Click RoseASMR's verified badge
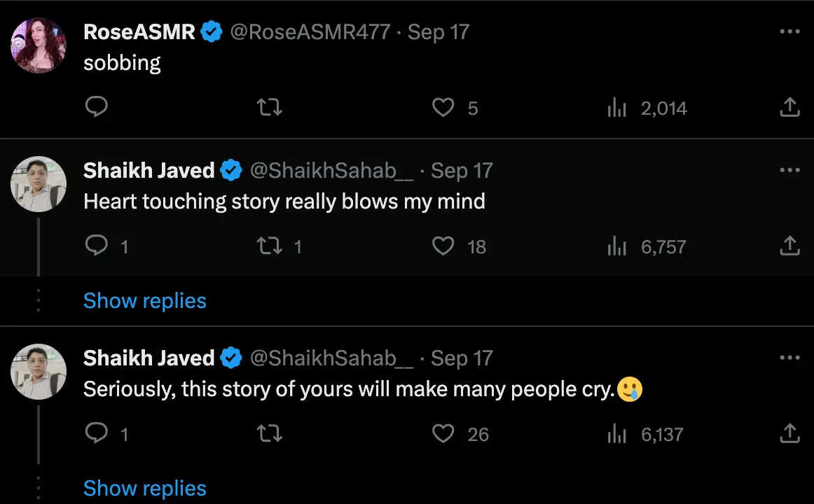Image resolution: width=814 pixels, height=504 pixels. [211, 31]
